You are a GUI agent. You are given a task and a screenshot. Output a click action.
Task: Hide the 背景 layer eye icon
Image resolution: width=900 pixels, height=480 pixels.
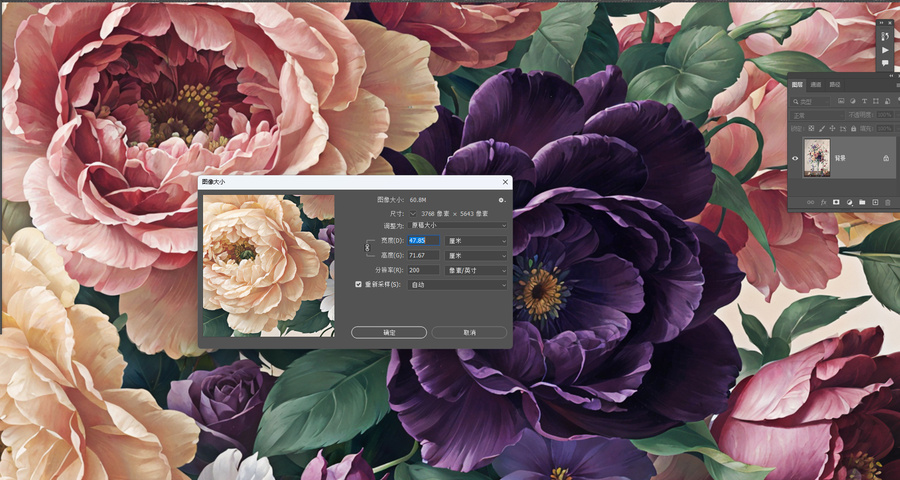pos(795,158)
